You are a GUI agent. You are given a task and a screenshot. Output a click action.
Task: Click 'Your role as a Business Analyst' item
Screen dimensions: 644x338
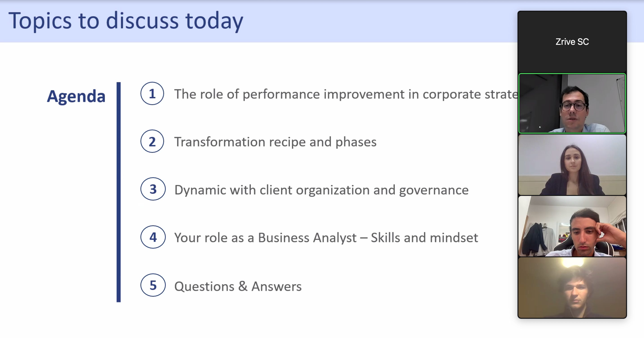tap(326, 238)
